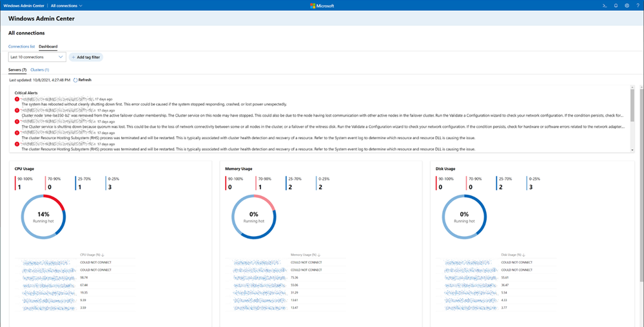Open the notifications bell
The width and height of the screenshot is (644, 327).
click(616, 6)
